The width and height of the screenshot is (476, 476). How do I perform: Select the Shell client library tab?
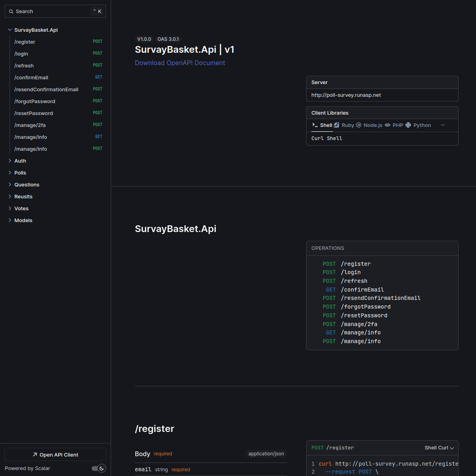tap(322, 125)
